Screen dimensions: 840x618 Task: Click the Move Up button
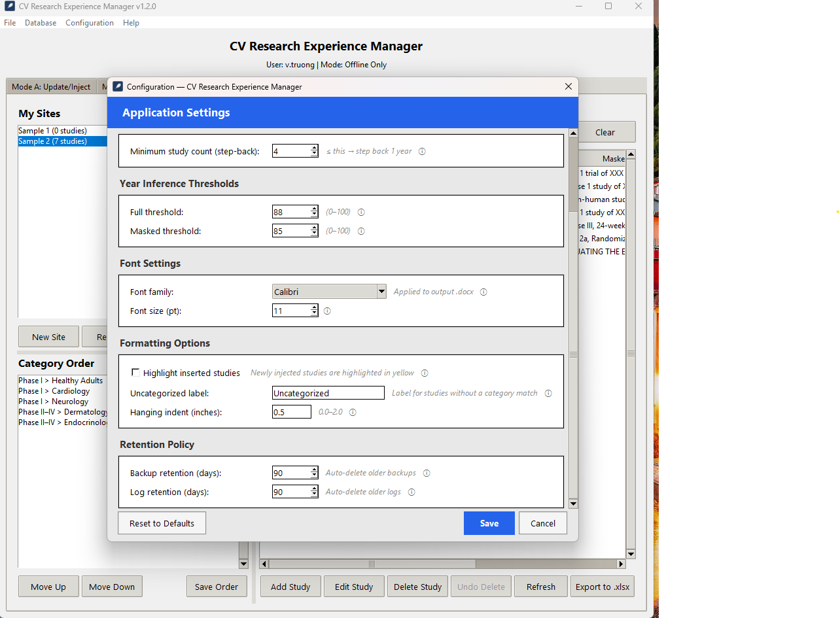coord(48,587)
